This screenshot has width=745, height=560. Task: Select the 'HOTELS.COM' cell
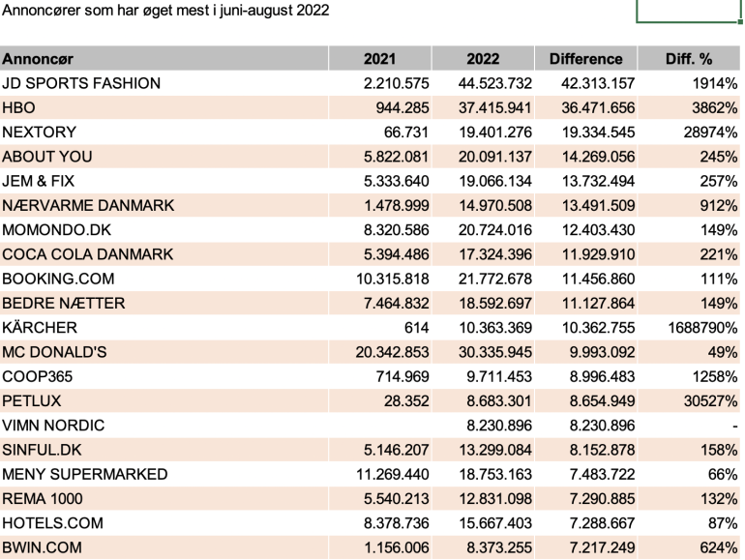[x=164, y=523]
